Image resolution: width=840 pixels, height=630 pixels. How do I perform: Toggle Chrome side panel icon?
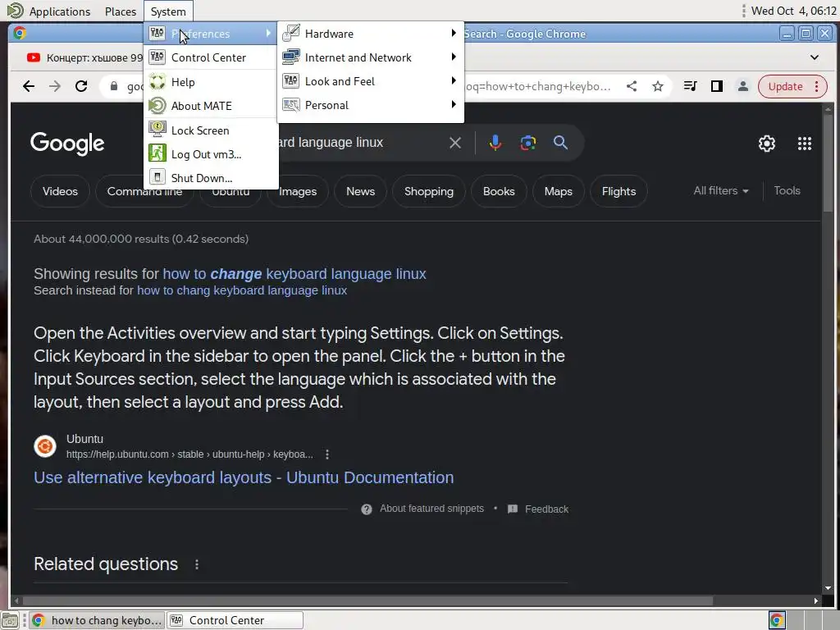pos(717,86)
